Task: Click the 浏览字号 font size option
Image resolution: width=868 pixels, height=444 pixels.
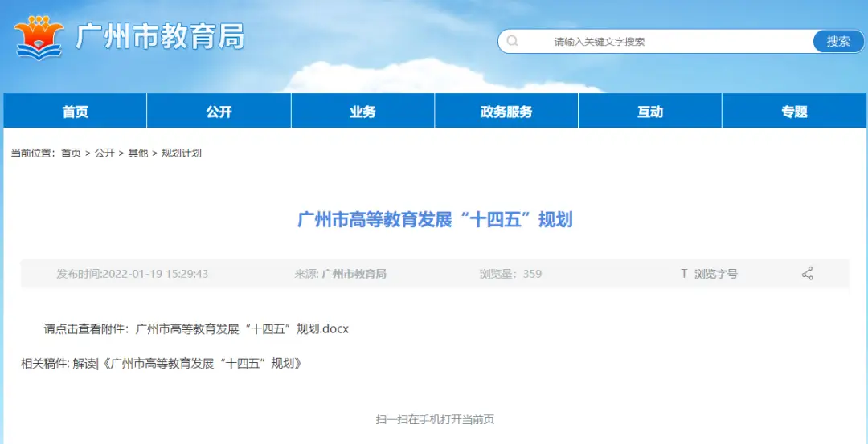Action: tap(716, 274)
